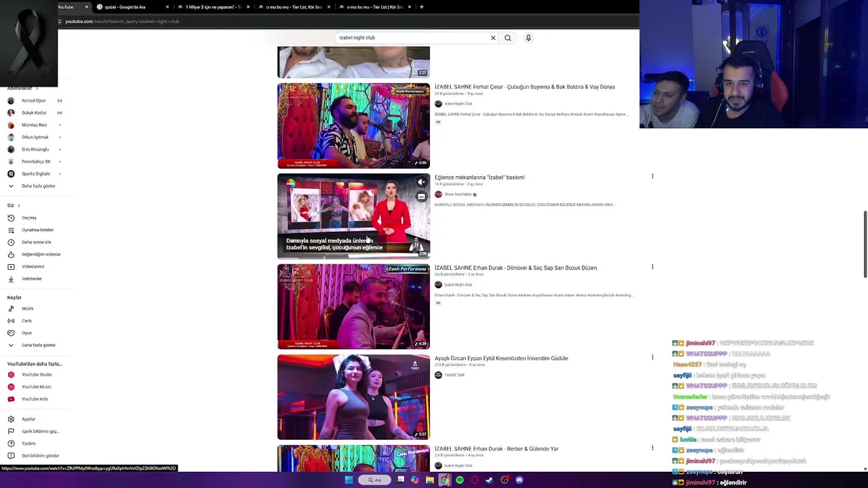
Task: Open options menu for Eğlence mekanlarına video
Action: [x=652, y=177]
